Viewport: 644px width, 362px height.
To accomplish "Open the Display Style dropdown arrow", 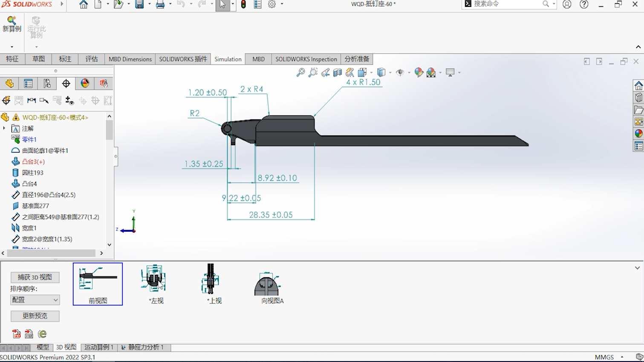I will coord(390,72).
